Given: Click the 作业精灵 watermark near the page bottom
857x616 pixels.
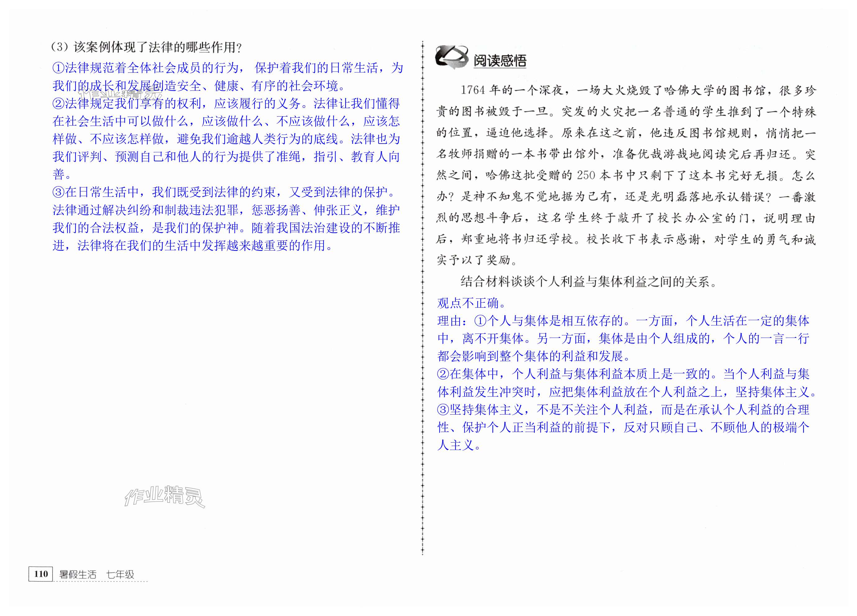Looking at the screenshot, I should pyautogui.click(x=164, y=496).
